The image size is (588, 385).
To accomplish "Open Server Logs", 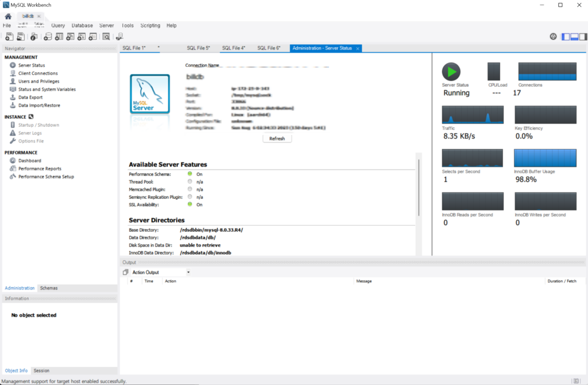I will 30,133.
